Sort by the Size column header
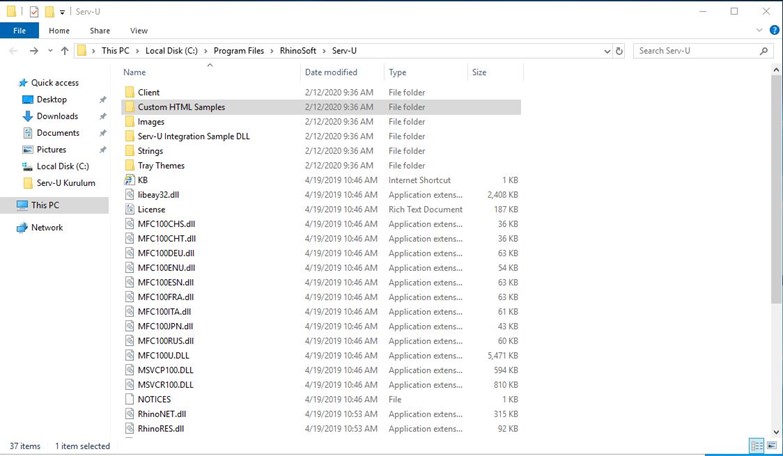Screen dimensions: 783x456 coord(495,72)
